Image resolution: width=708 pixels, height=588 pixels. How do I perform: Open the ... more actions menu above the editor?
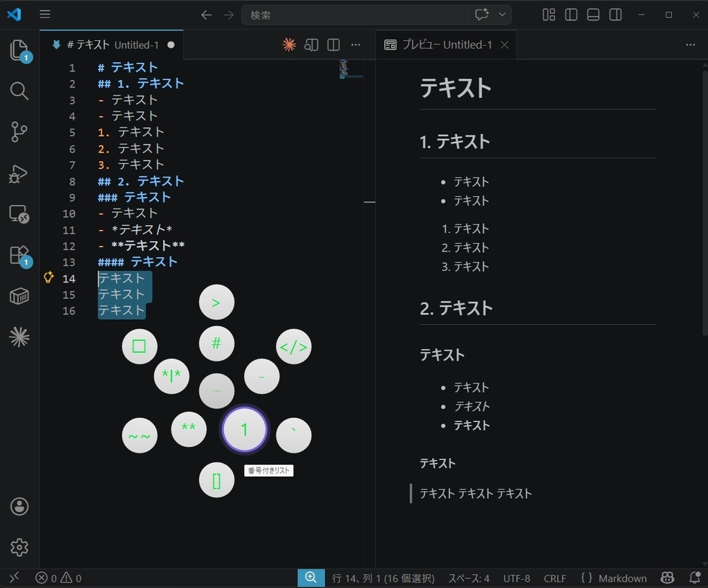click(355, 44)
